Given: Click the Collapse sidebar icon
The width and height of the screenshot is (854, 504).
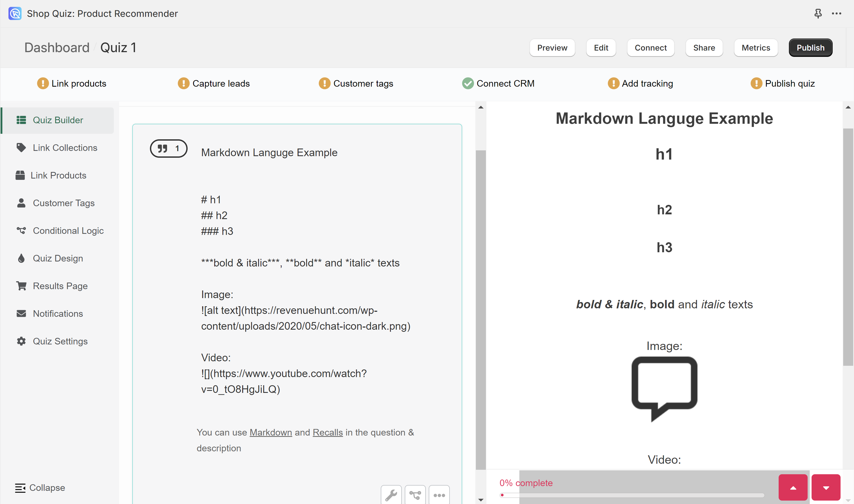Looking at the screenshot, I should coord(20,488).
